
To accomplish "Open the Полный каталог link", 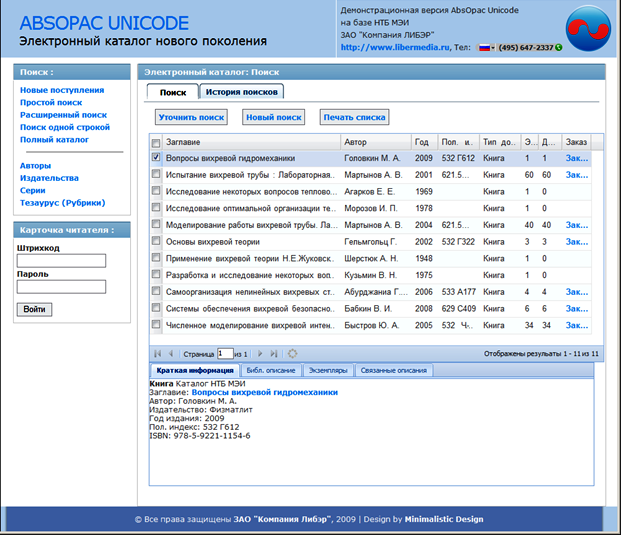I will (x=54, y=139).
